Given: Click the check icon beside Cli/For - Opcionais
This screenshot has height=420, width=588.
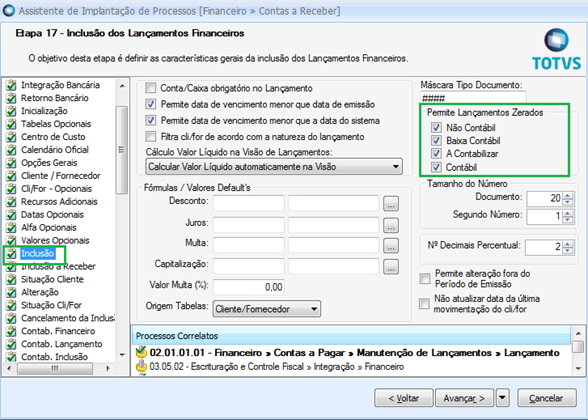Looking at the screenshot, I should click(x=11, y=189).
